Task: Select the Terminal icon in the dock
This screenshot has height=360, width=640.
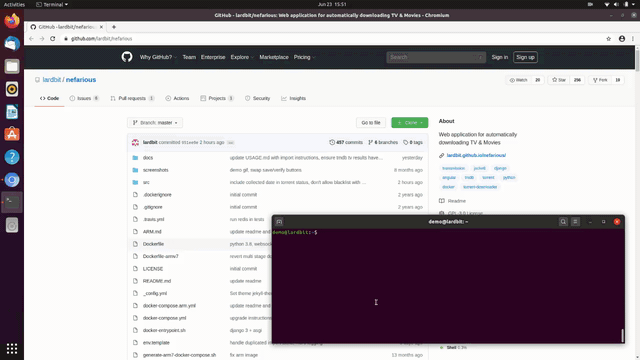Action: (12, 202)
